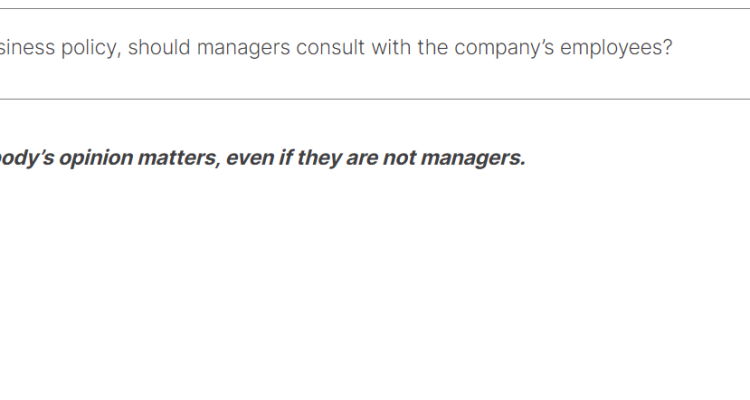
Task: Click the bold italic word "they"
Action: click(319, 158)
